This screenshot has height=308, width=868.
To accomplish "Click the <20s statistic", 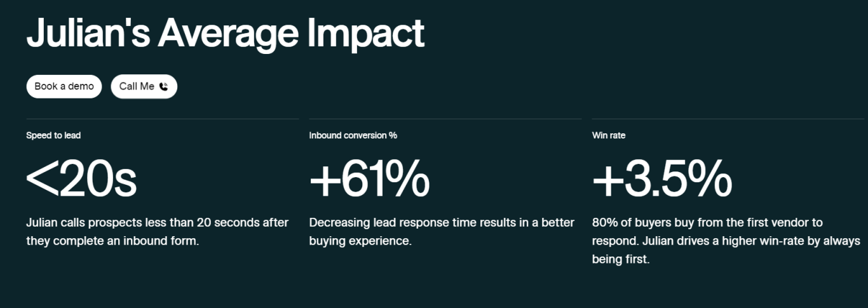I will 81,179.
